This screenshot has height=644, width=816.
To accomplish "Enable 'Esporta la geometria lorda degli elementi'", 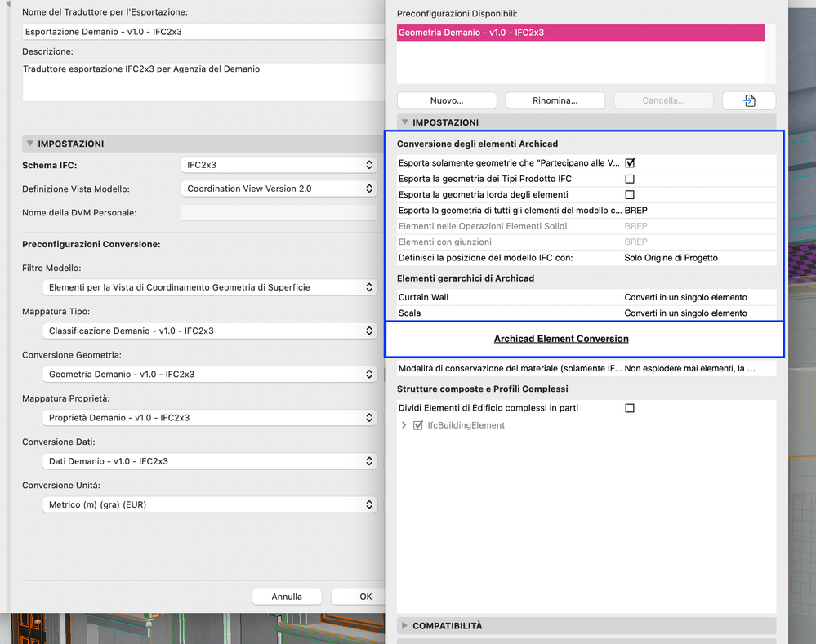I will (x=630, y=194).
